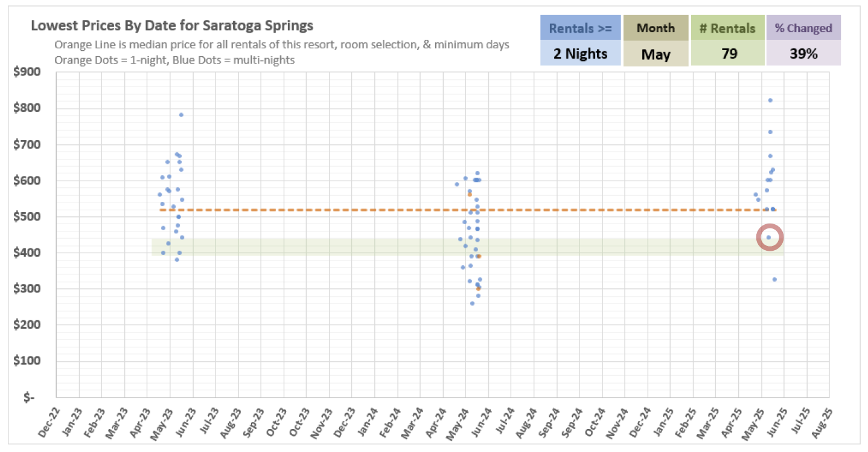
Task: Click the 'Rentals >=' header cell
Action: pos(581,28)
